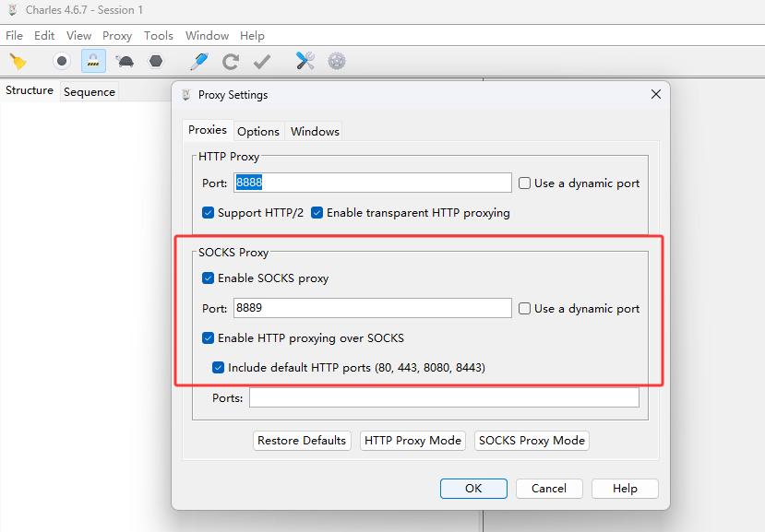Screen dimensions: 765x532
Task: Open Settings gear icon in toolbar
Action: pos(337,61)
